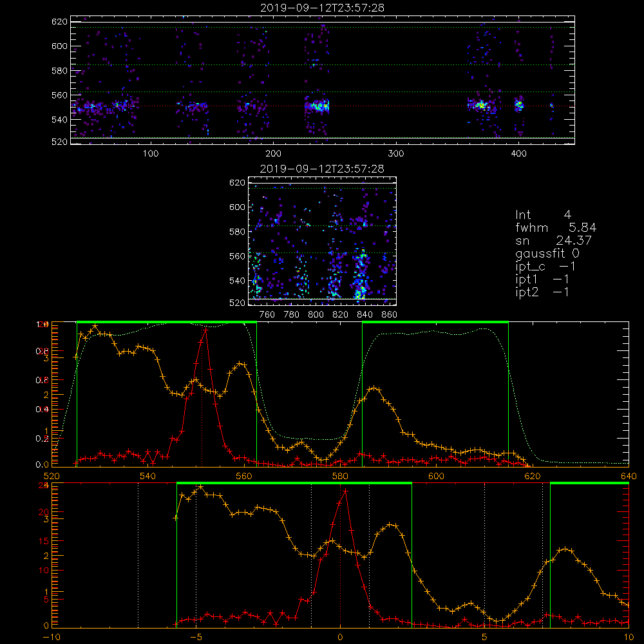The height and width of the screenshot is (644, 644).
Task: Select the 'Int 4' readout line
Action: (x=543, y=215)
